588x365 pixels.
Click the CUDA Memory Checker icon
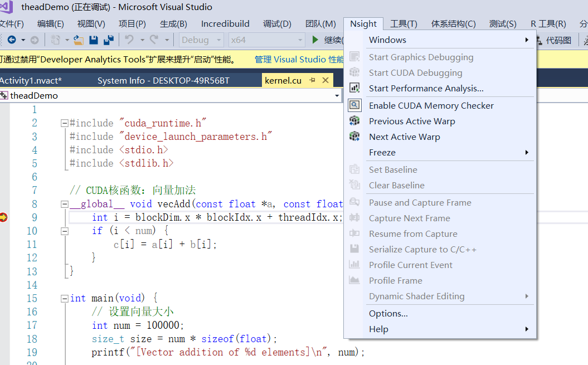click(354, 105)
